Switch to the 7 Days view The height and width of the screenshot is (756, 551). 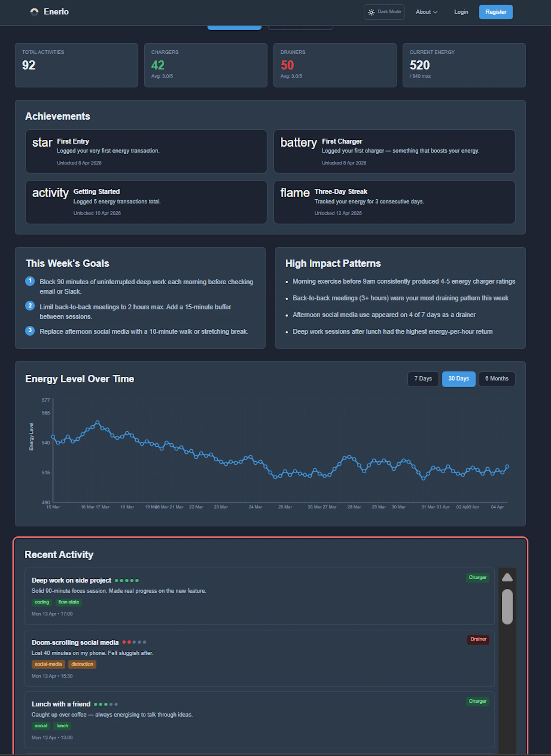click(423, 379)
